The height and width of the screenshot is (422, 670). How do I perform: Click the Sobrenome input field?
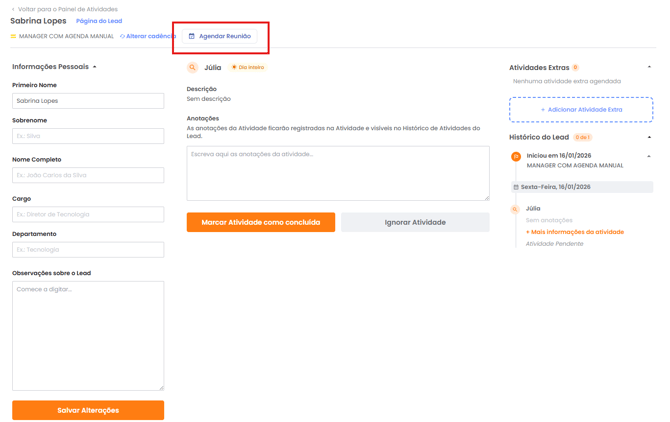[88, 136]
